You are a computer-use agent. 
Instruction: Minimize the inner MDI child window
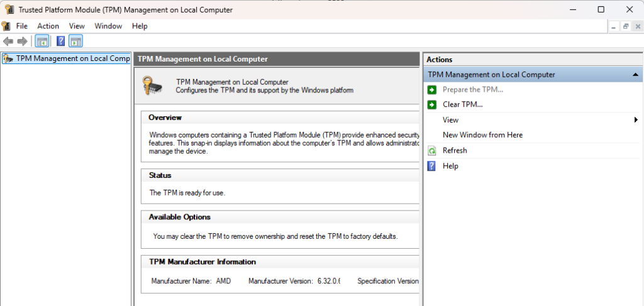tap(614, 26)
